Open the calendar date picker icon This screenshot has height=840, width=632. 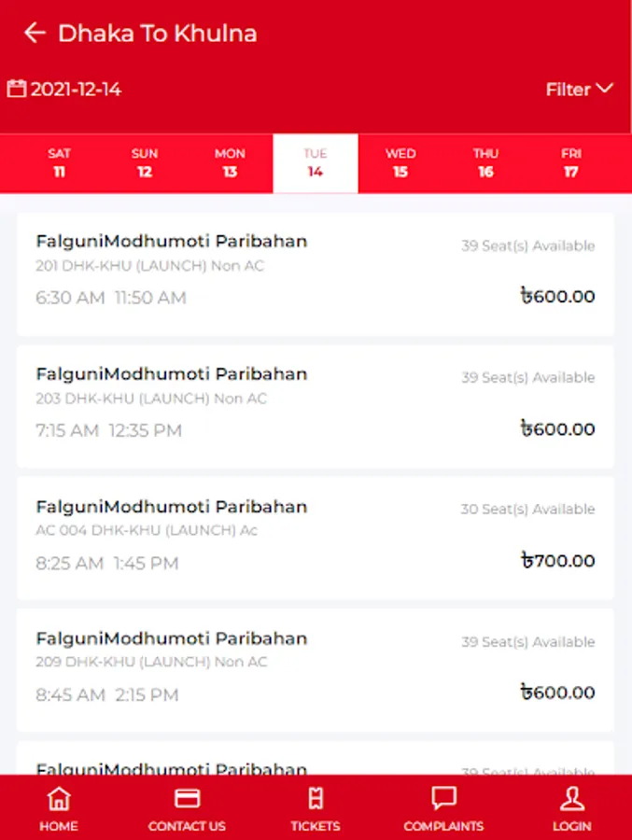tap(17, 89)
